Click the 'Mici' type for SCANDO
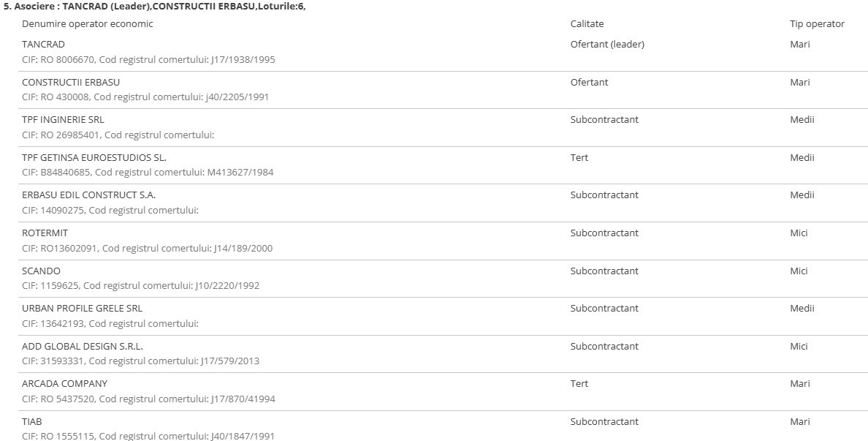The width and height of the screenshot is (868, 441). (799, 271)
